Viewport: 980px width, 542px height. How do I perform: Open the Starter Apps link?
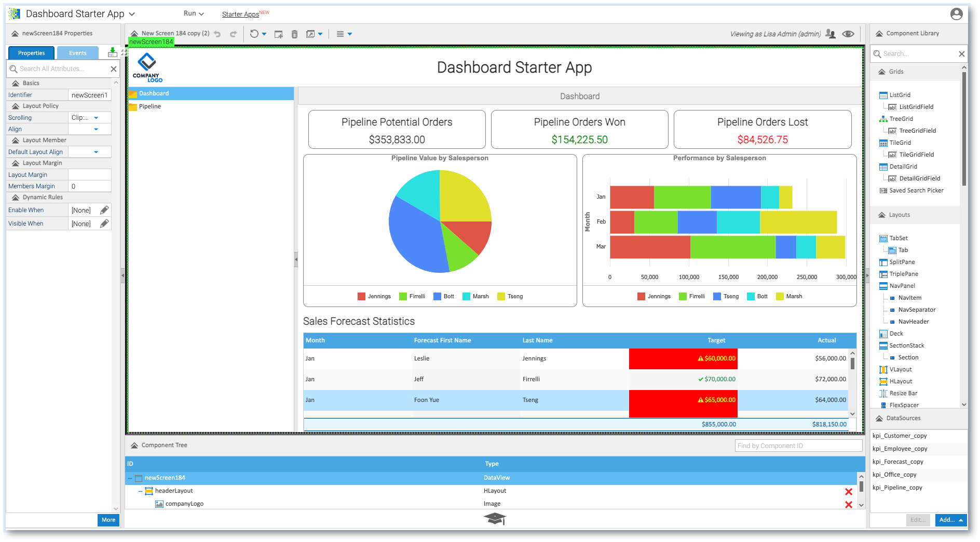pyautogui.click(x=240, y=13)
